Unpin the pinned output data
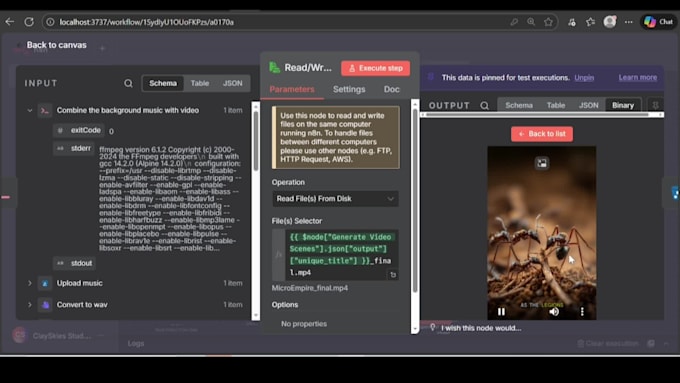 (x=584, y=78)
